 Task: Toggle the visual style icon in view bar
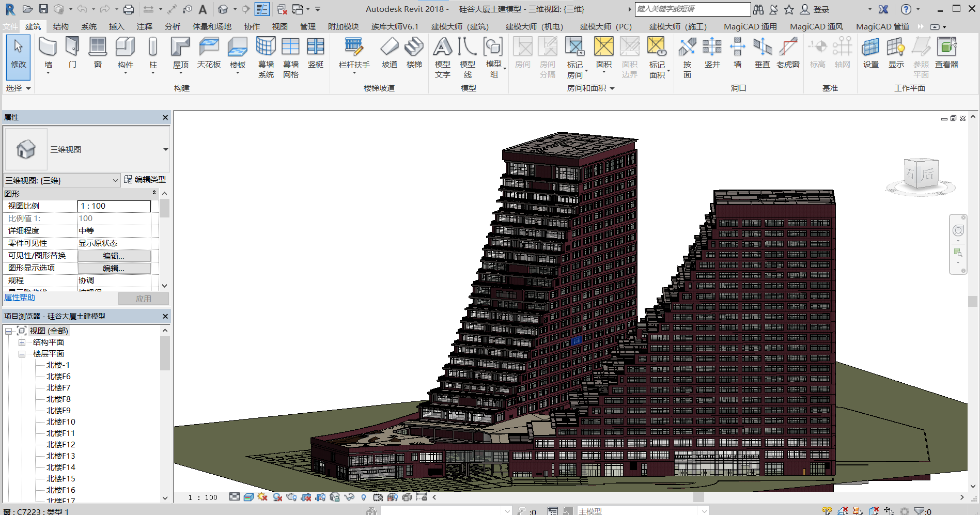tap(248, 497)
